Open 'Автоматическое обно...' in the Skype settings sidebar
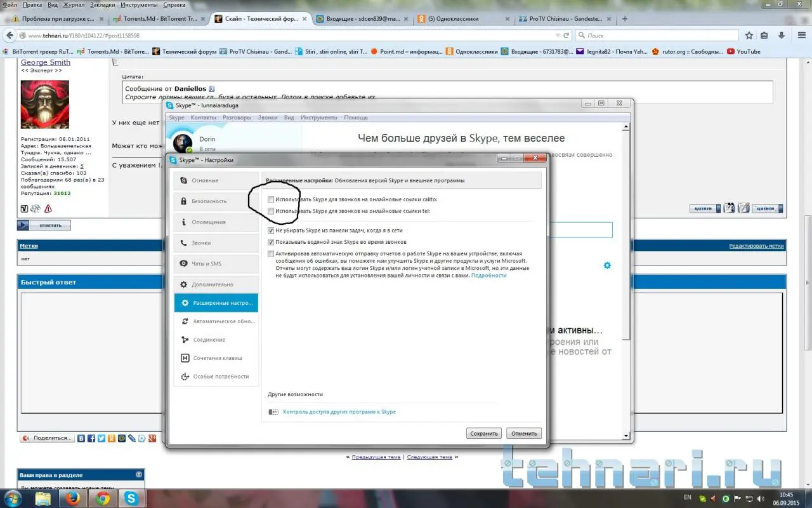Image resolution: width=812 pixels, height=508 pixels. click(x=216, y=321)
